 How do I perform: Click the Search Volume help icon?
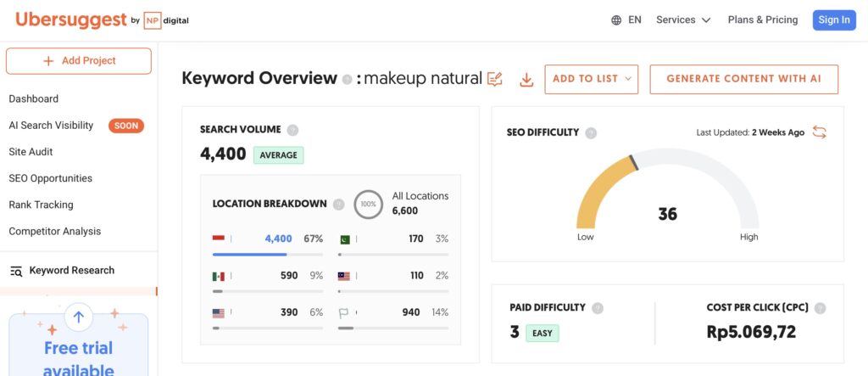point(292,130)
